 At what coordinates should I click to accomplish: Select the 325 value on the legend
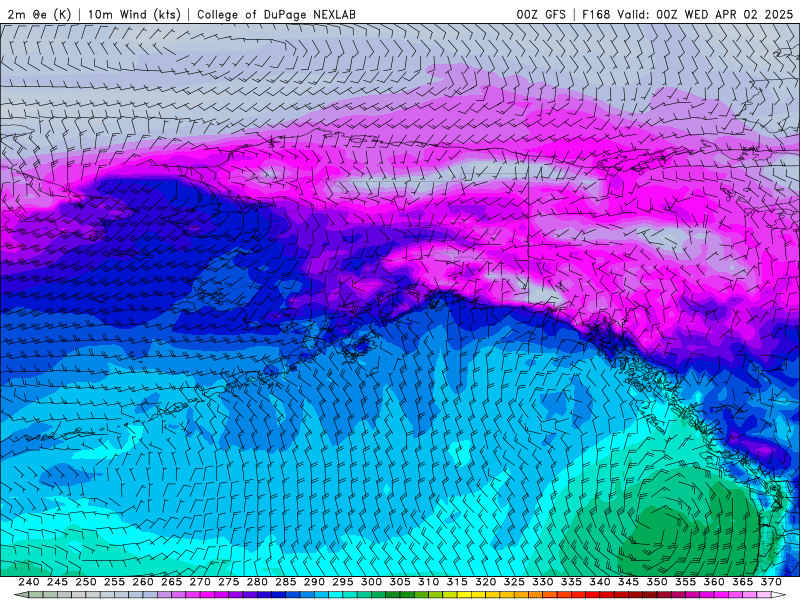click(514, 582)
